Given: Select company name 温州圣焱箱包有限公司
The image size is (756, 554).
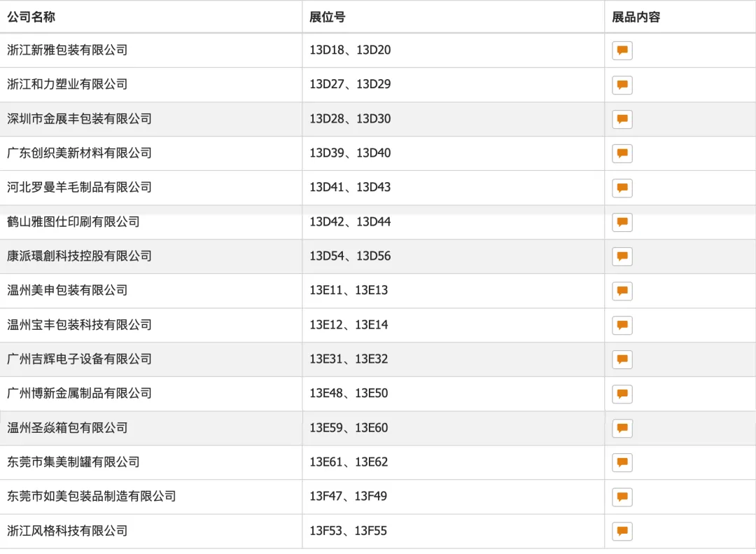Looking at the screenshot, I should tap(67, 427).
